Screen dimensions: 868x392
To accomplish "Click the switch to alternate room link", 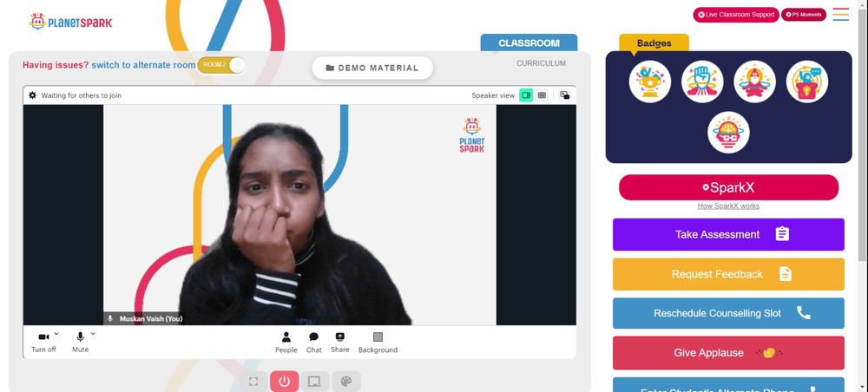I will coord(143,65).
